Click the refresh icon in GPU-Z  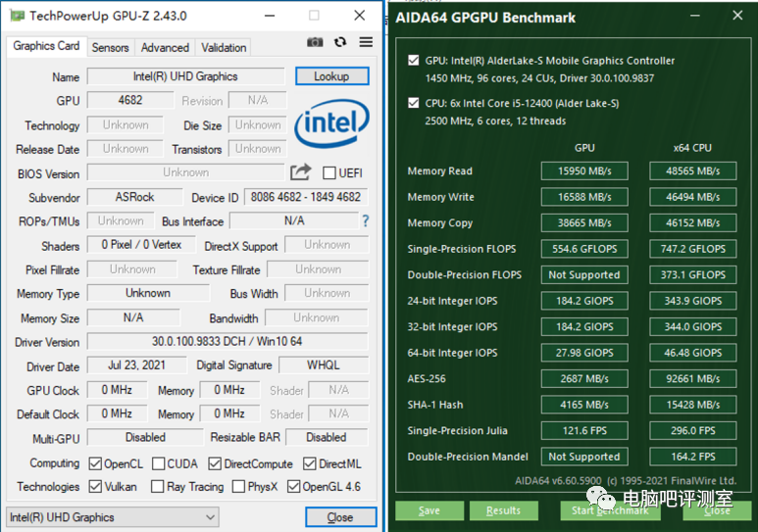340,42
